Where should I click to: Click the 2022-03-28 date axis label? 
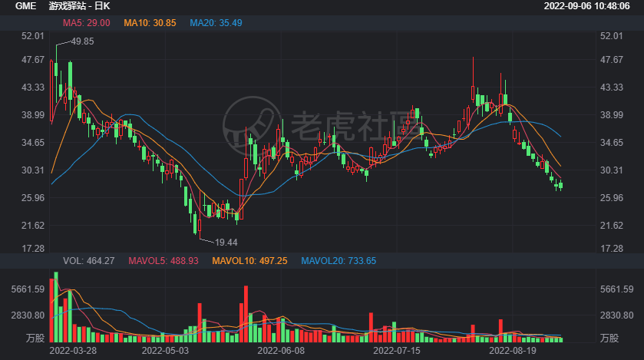click(x=73, y=351)
